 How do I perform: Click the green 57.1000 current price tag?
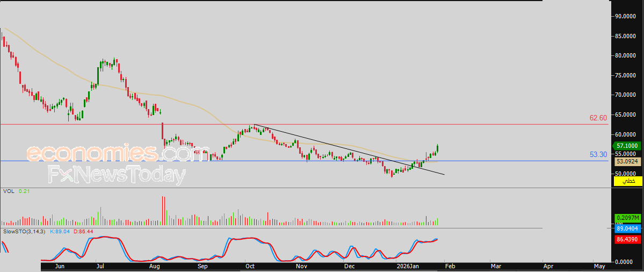(x=627, y=146)
